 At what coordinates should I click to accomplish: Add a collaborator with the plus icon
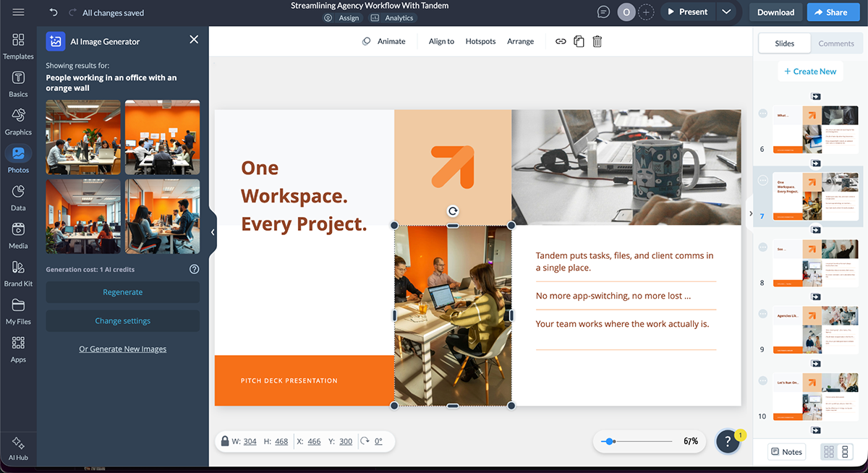(646, 12)
